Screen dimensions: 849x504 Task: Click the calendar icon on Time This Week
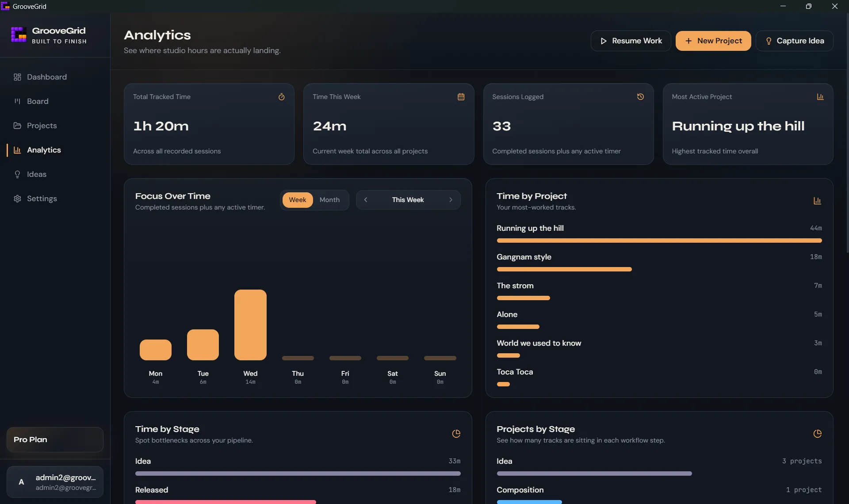click(461, 97)
